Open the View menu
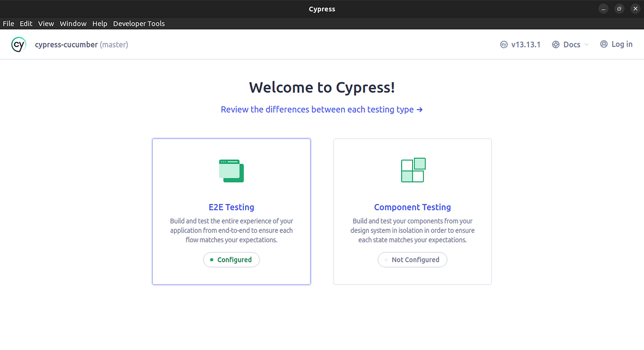644x350 pixels. [46, 23]
